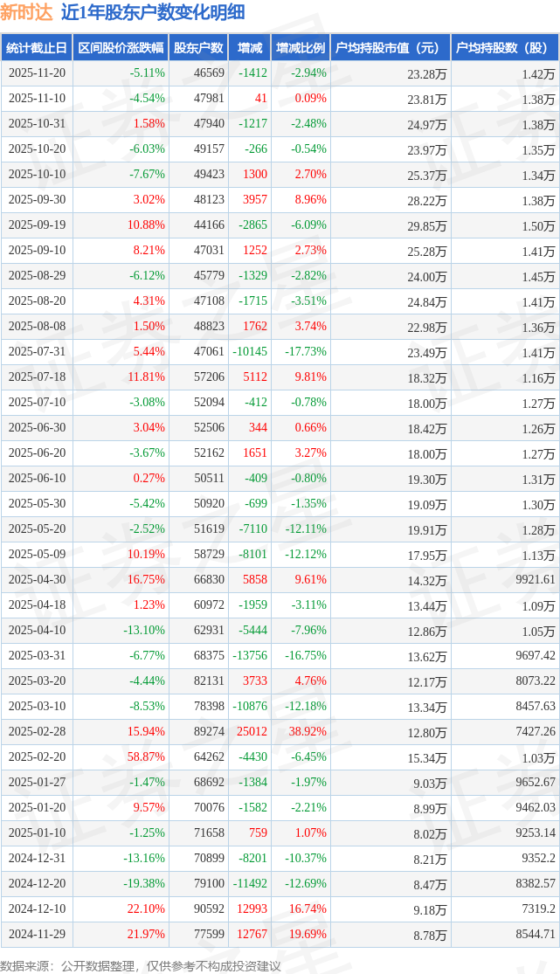The image size is (560, 974).
Task: Click the -17.73% change ratio cell
Action: 305,352
